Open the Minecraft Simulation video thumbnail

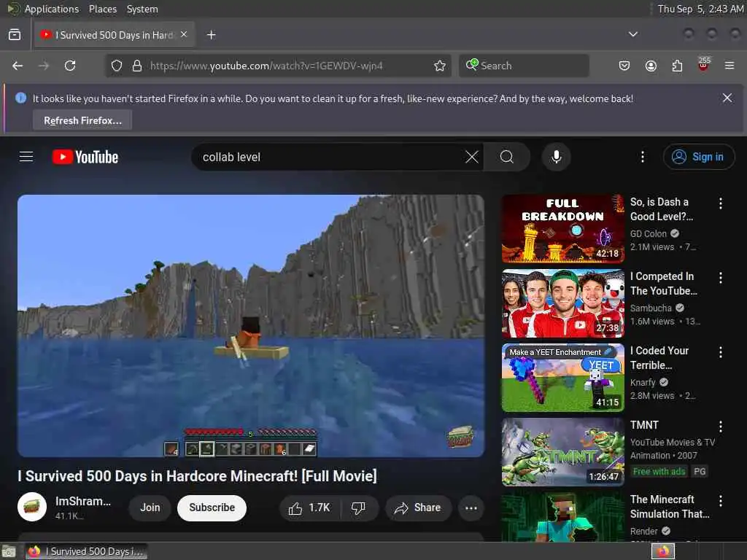point(562,517)
